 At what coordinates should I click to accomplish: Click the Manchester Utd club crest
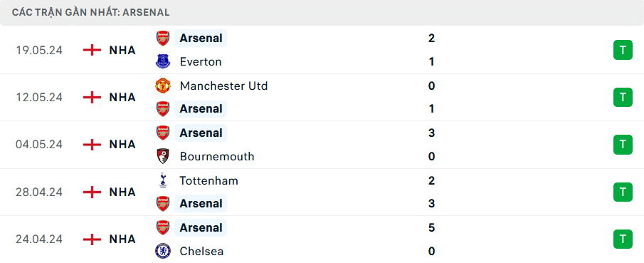click(163, 86)
